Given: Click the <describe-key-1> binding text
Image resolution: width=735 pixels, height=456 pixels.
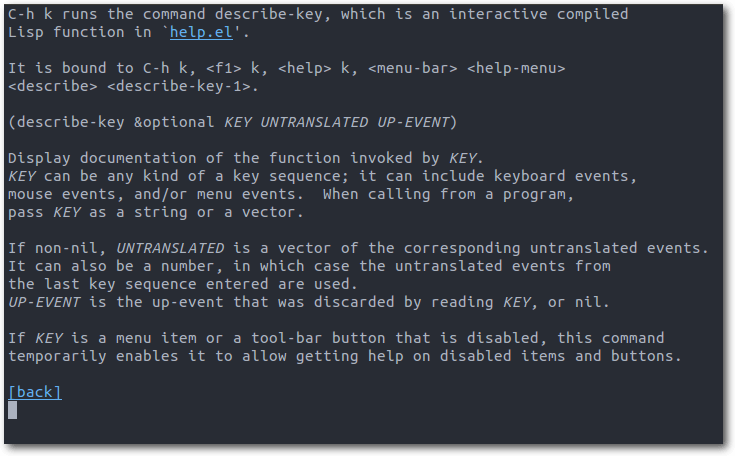Looking at the screenshot, I should coord(179,87).
